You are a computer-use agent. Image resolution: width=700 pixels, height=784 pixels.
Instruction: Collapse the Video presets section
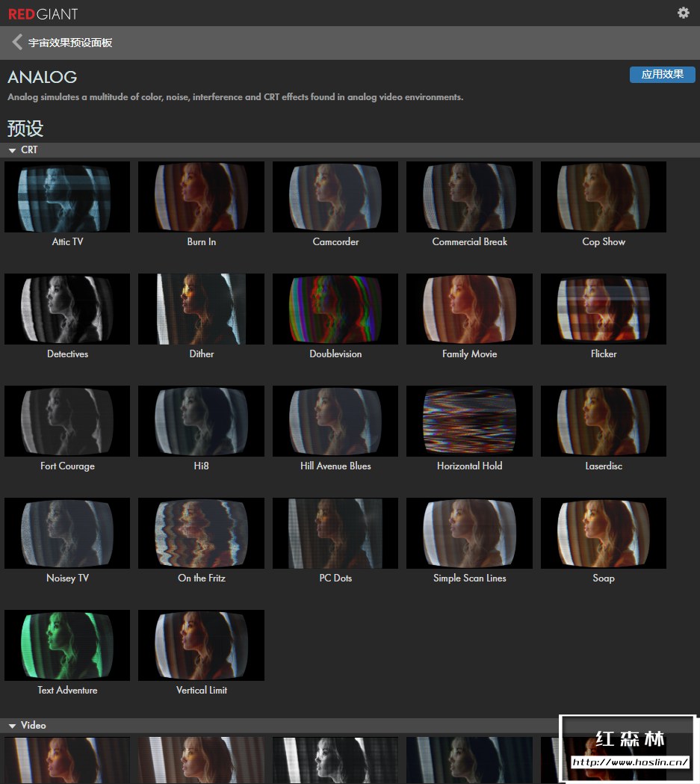click(13, 726)
